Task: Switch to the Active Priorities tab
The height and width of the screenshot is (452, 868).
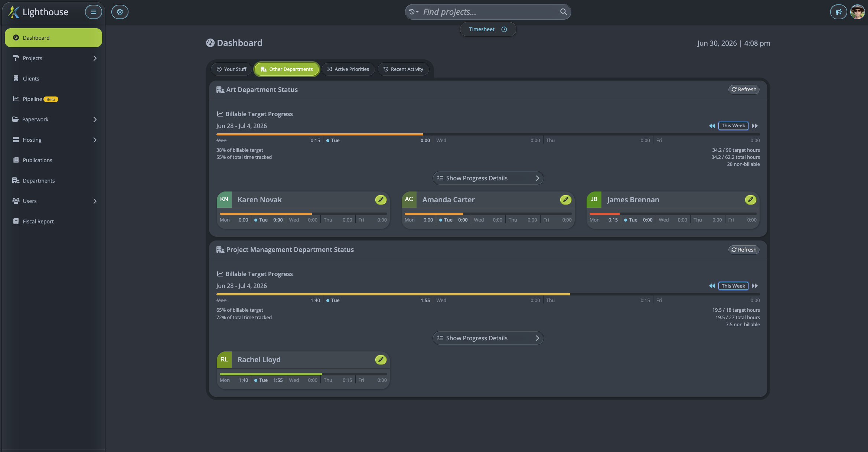Action: click(x=348, y=69)
